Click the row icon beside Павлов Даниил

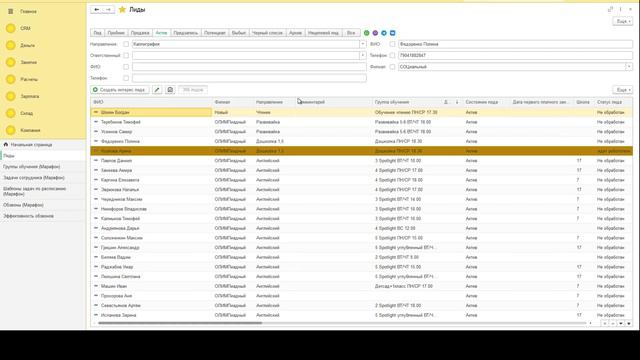[96, 160]
